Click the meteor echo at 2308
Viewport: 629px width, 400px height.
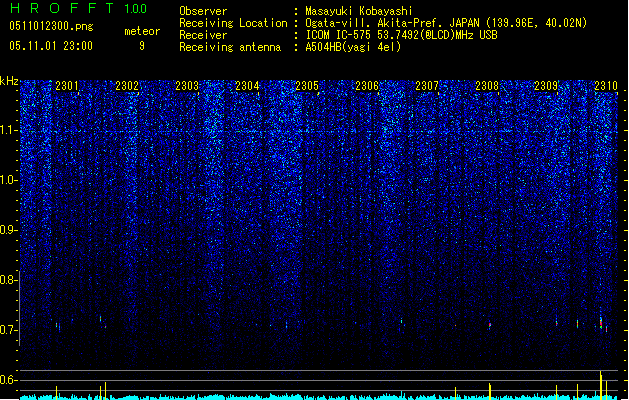click(x=490, y=325)
